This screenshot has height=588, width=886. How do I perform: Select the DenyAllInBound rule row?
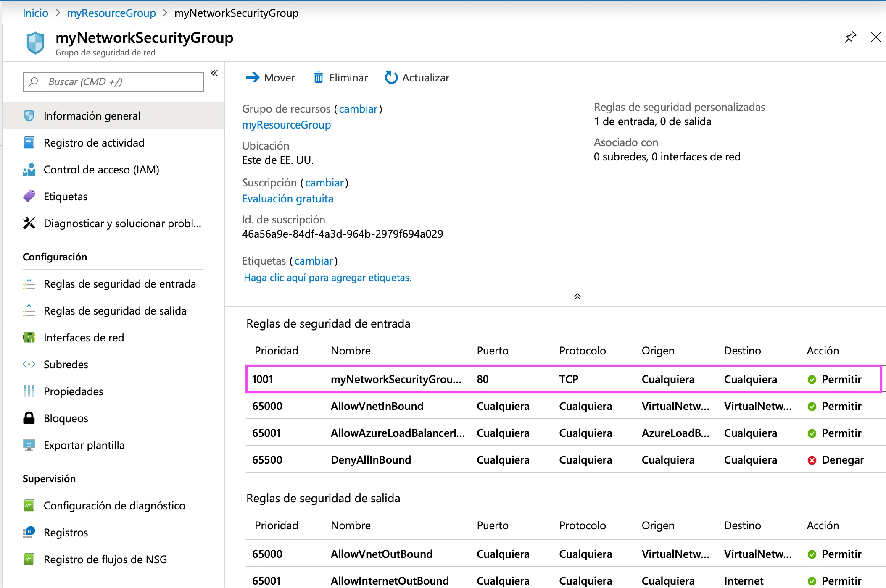click(x=565, y=460)
